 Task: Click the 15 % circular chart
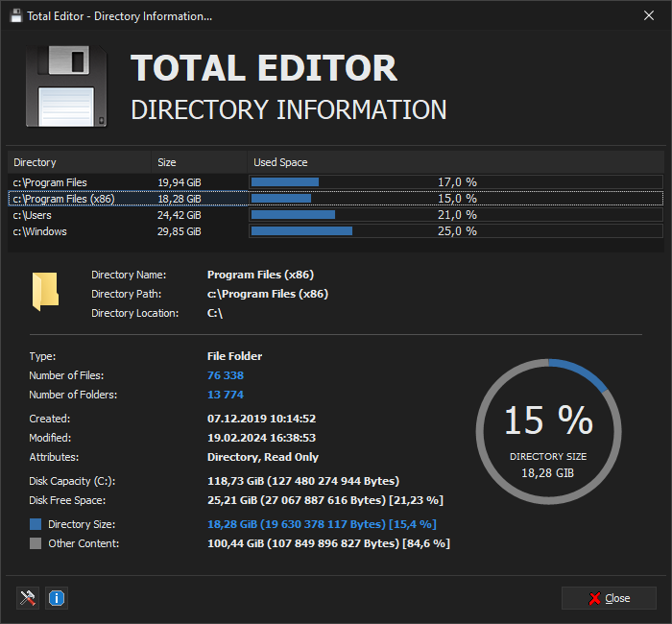click(548, 432)
